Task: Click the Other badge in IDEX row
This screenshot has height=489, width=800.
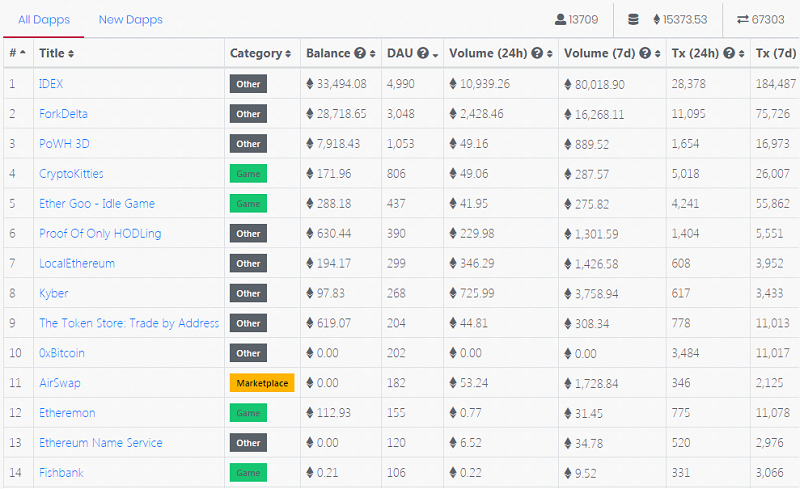Action: (248, 84)
